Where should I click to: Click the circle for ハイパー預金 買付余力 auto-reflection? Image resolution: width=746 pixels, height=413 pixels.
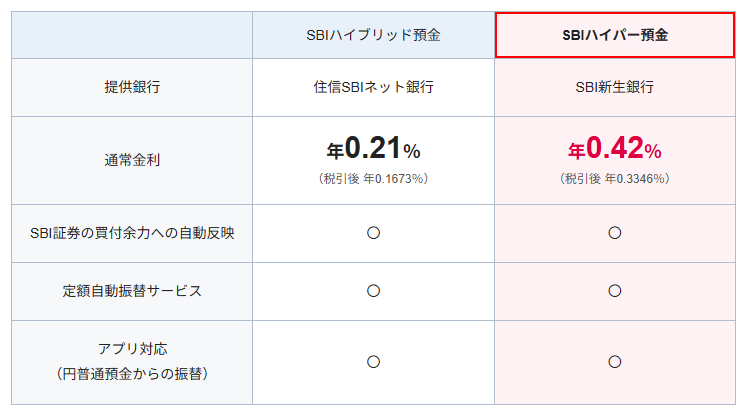coord(615,233)
